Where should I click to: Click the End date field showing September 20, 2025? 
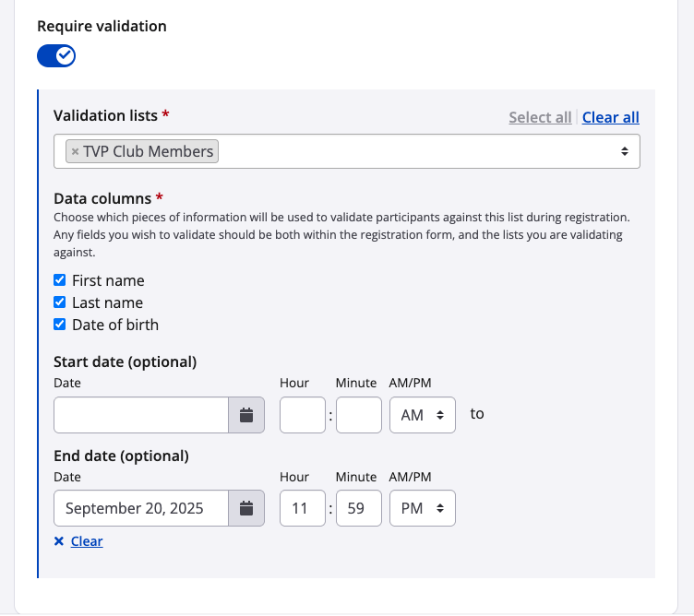point(141,508)
